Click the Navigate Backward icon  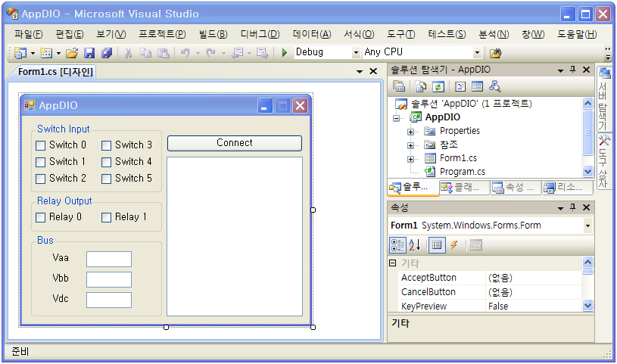[237, 53]
